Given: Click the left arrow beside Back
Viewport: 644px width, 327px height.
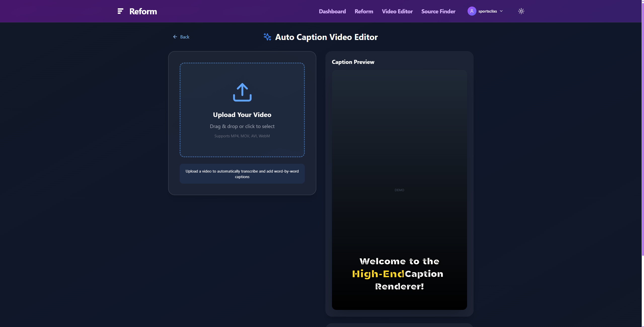Looking at the screenshot, I should click(175, 37).
